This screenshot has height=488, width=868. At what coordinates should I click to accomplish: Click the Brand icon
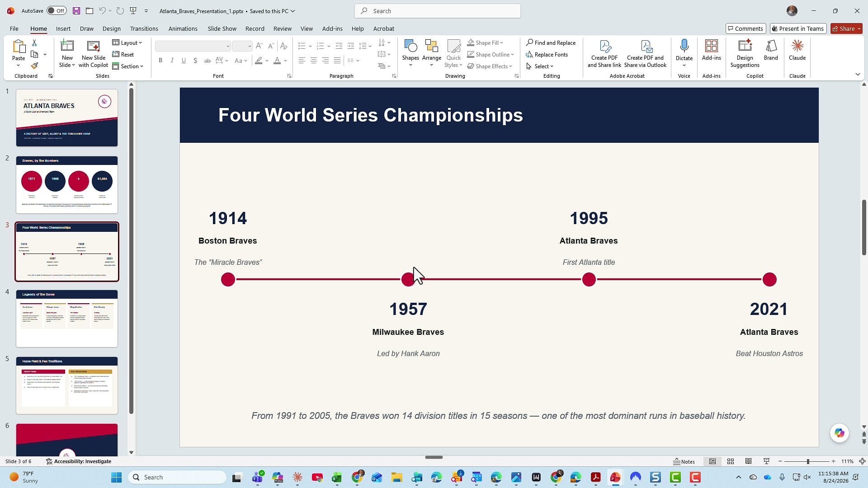point(771,50)
